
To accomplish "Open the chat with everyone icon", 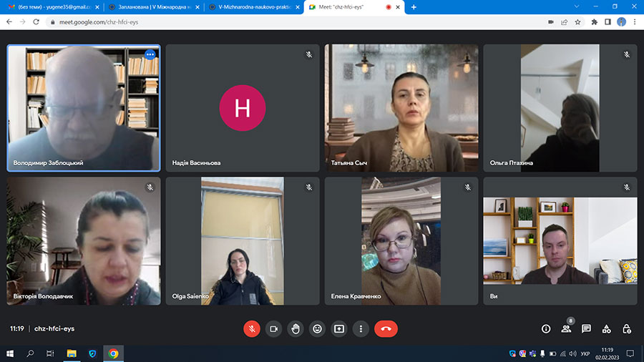I will point(586,329).
